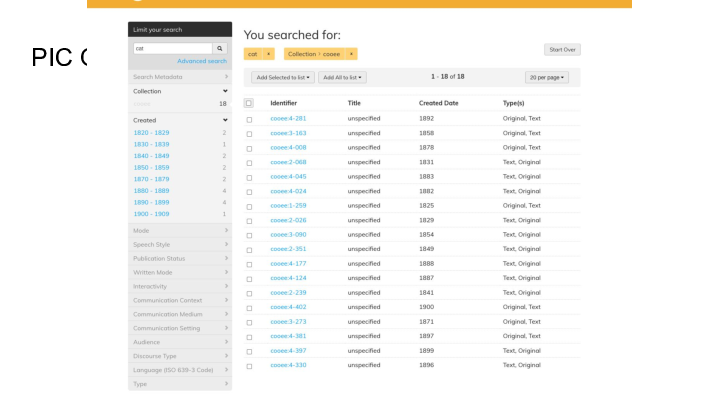Expand the Speech Style facet arrow
This screenshot has width=720, height=405.
coord(226,245)
